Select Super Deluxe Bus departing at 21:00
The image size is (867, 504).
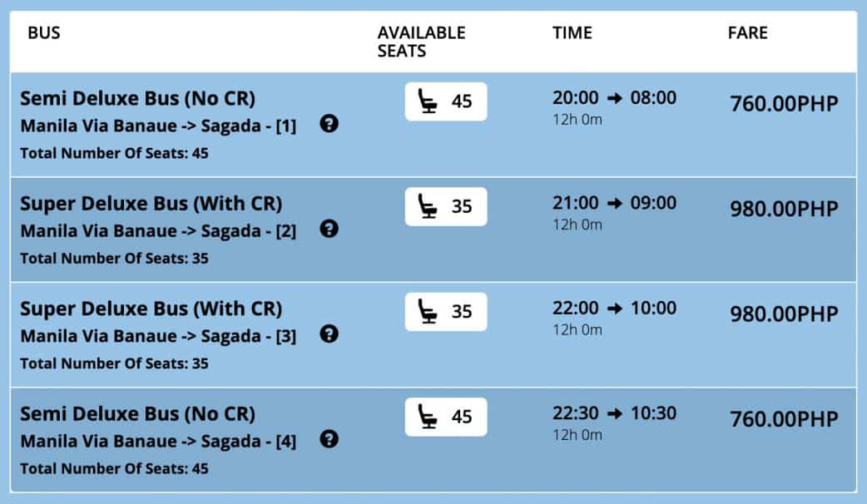151,204
